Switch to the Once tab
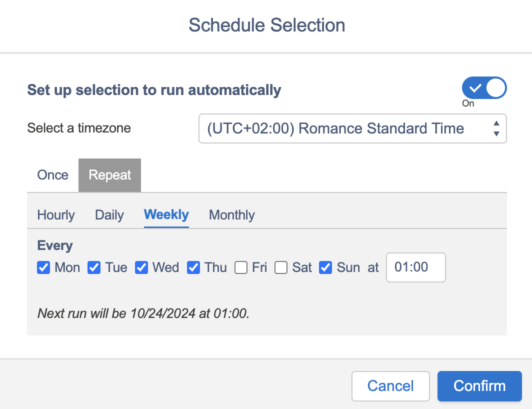This screenshot has width=532, height=409. (52, 175)
